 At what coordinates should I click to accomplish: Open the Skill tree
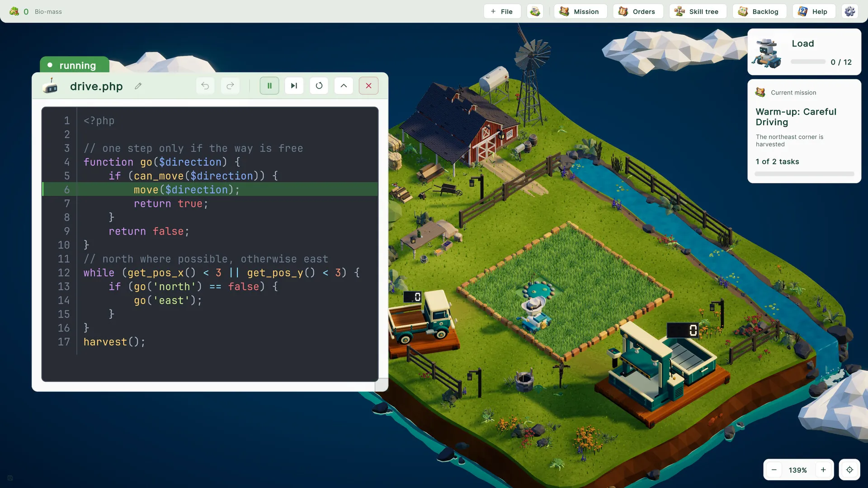[x=697, y=11]
